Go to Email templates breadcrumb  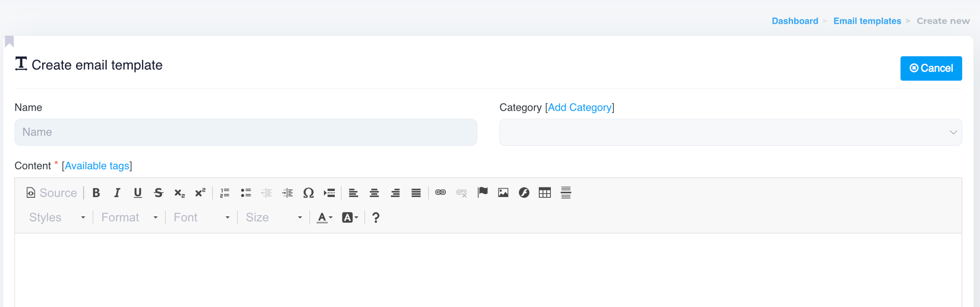(x=867, y=21)
